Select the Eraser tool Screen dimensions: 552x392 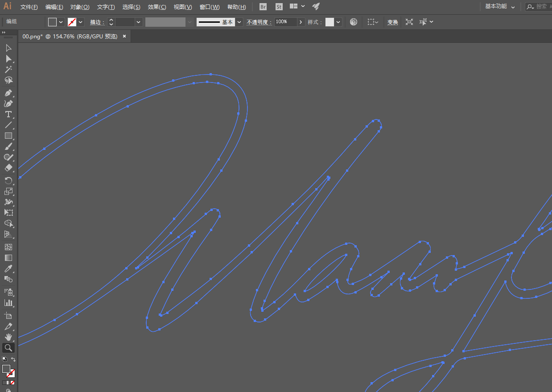tap(8, 168)
